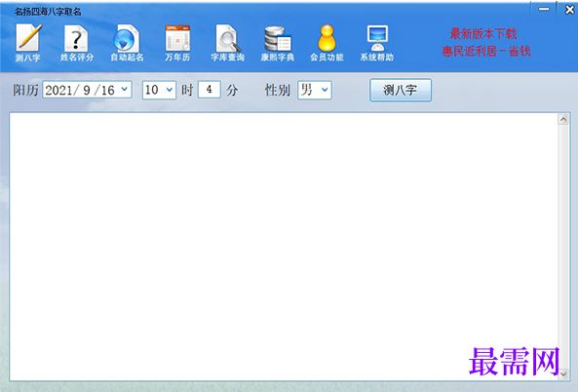This screenshot has height=392, width=578.
Task: Minimize the 名扬四海八字取名 window
Action: (544, 10)
